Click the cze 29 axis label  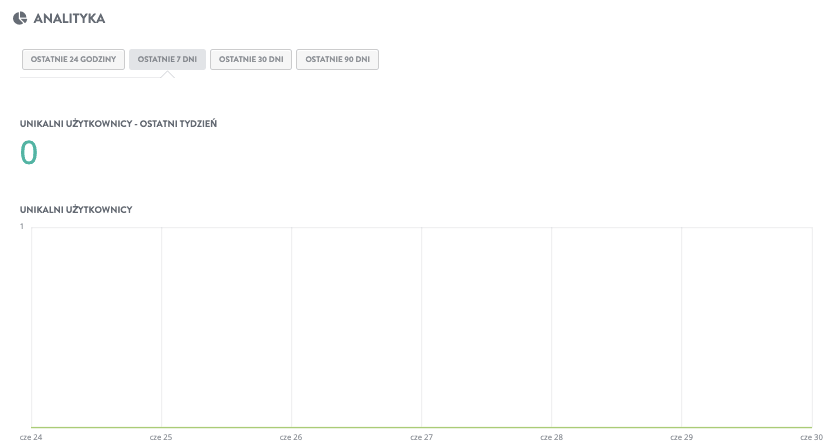coord(681,437)
